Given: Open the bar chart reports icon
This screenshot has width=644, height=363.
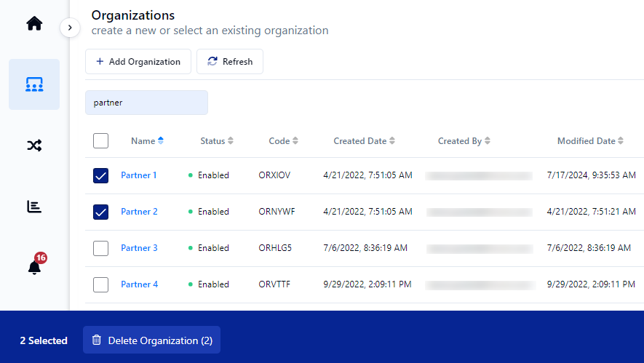Looking at the screenshot, I should tap(34, 207).
